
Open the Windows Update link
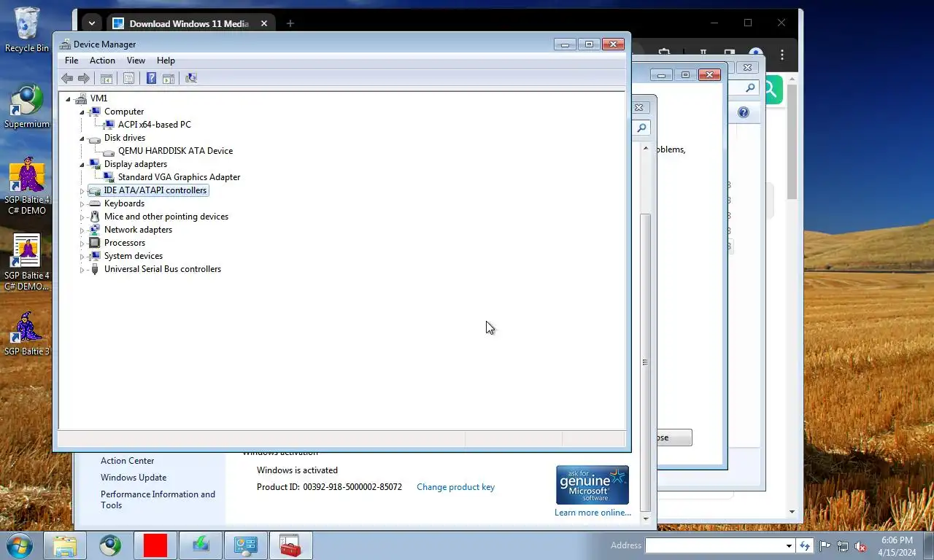tap(134, 478)
